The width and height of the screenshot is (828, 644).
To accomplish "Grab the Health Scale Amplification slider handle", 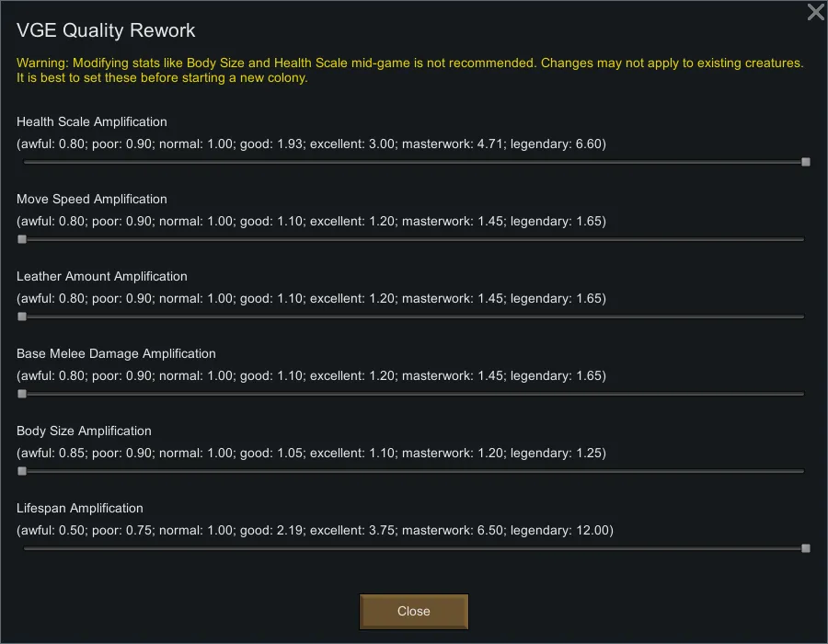I will coord(806,162).
